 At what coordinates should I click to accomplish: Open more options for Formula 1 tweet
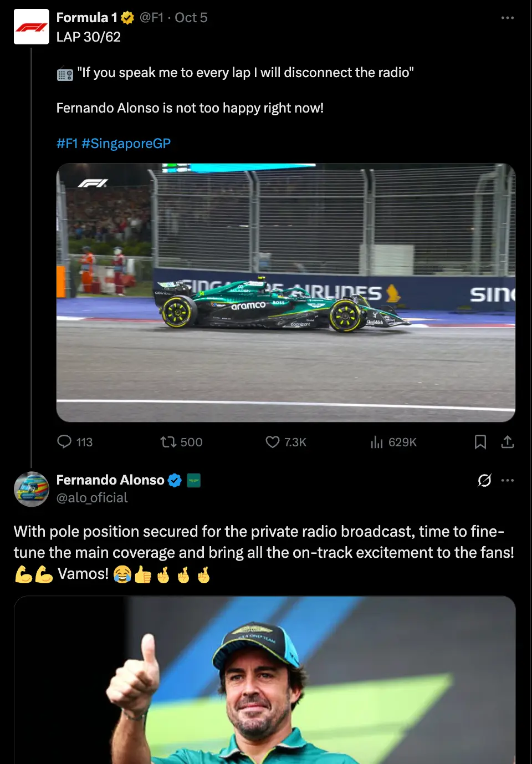(508, 18)
